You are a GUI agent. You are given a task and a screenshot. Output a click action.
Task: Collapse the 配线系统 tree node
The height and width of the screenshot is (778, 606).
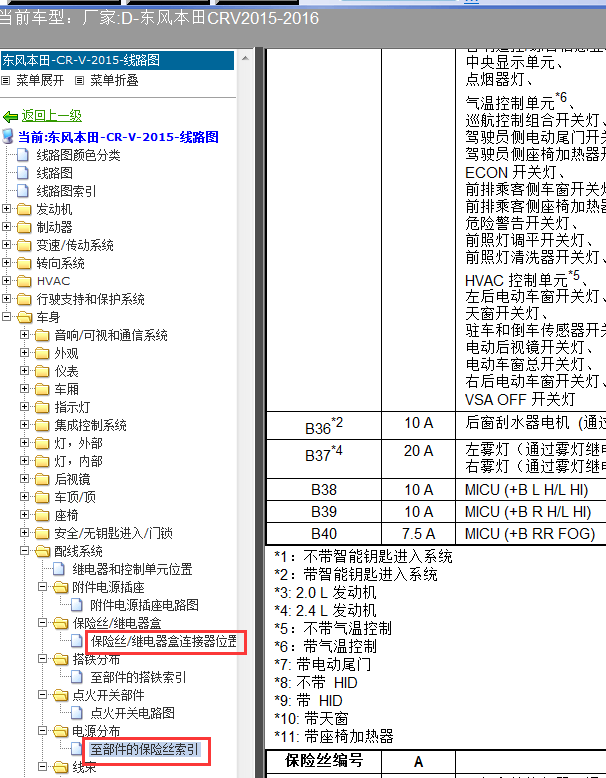24,551
